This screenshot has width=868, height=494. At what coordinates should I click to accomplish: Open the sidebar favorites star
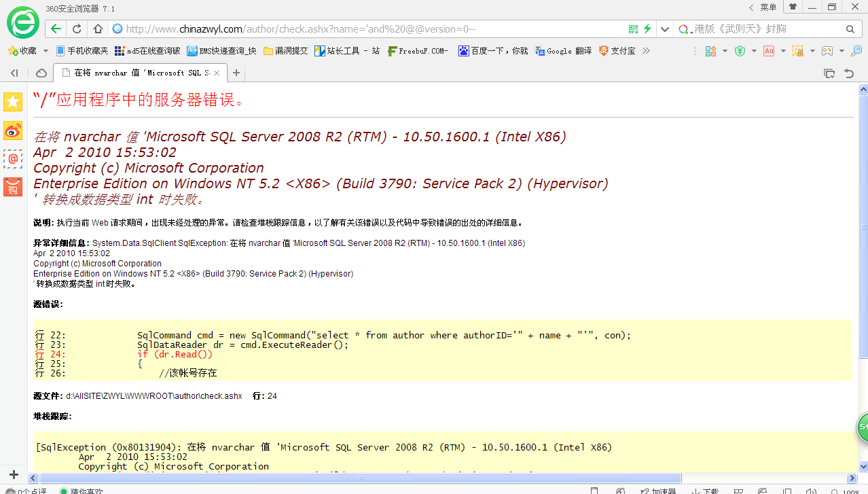pos(13,102)
